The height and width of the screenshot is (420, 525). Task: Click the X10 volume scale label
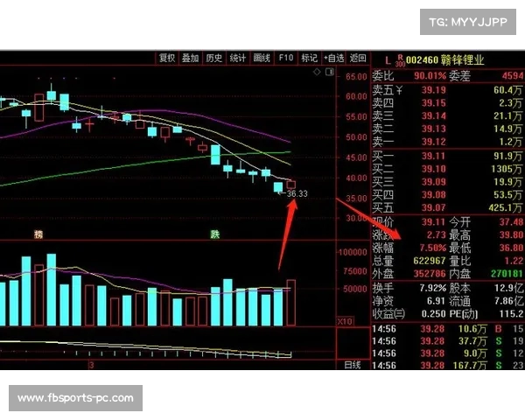pyautogui.click(x=345, y=322)
